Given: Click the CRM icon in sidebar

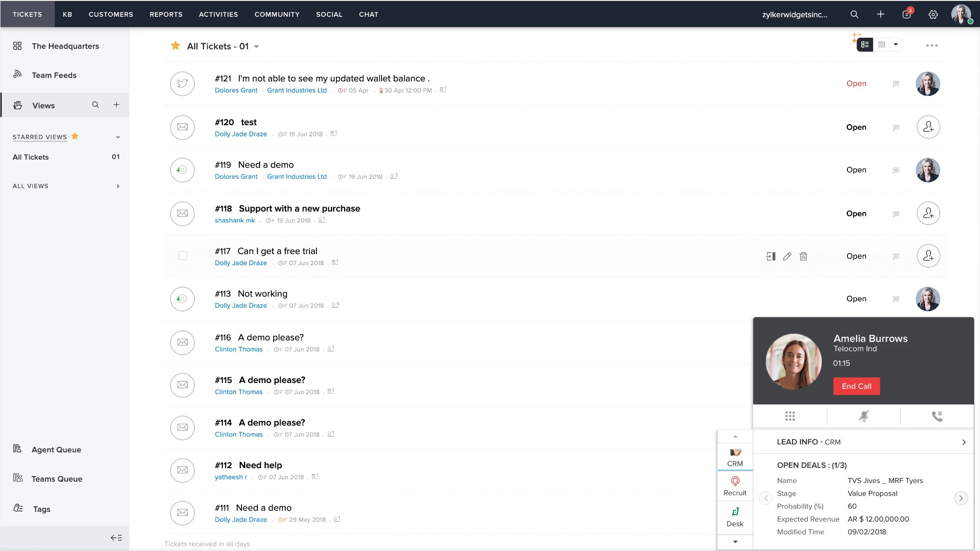Looking at the screenshot, I should click(735, 456).
